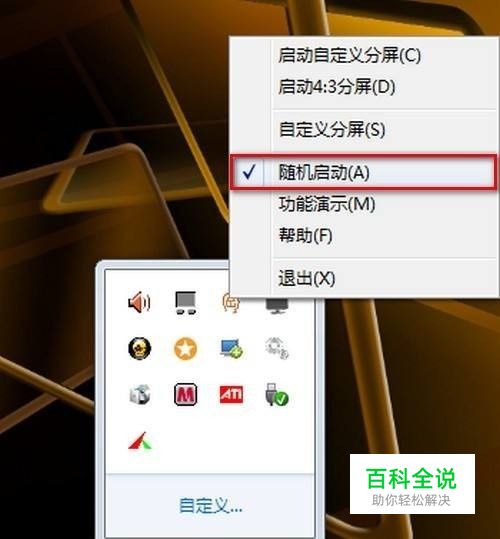Open the faded gear settings tray icon

(277, 349)
